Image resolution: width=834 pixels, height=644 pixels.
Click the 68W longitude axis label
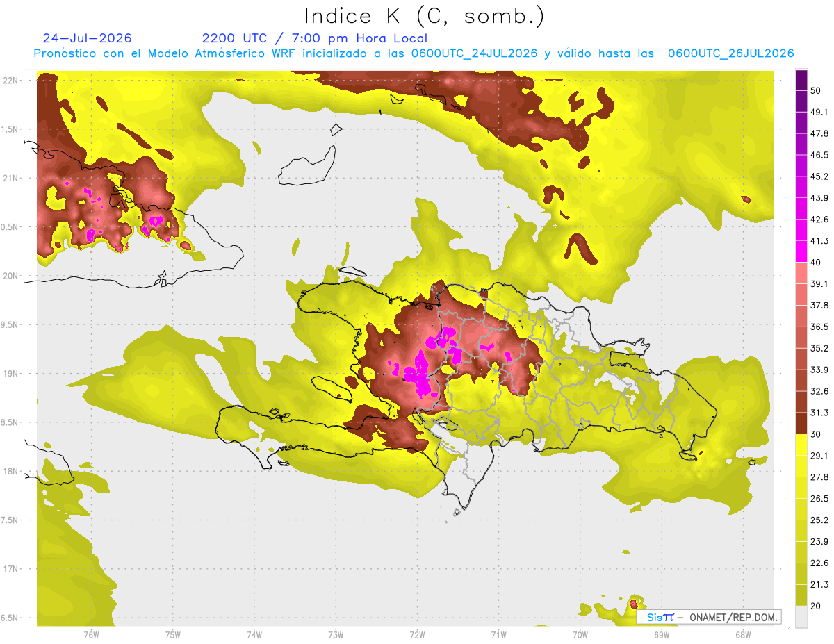[x=742, y=634]
